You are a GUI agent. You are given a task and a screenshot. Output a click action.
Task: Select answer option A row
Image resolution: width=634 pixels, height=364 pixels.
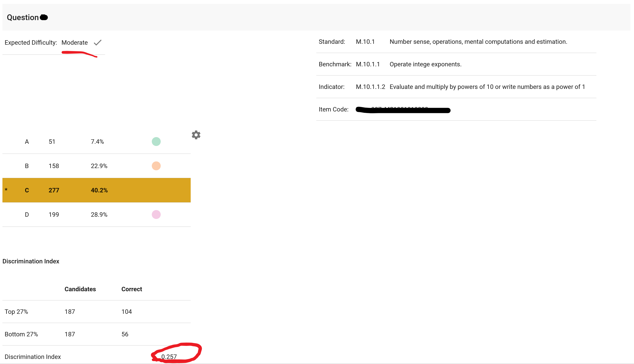pos(96,142)
